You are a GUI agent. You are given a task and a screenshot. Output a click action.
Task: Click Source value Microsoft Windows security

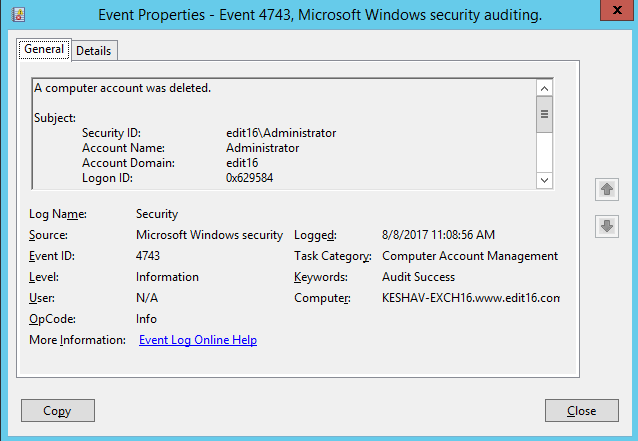tap(209, 235)
